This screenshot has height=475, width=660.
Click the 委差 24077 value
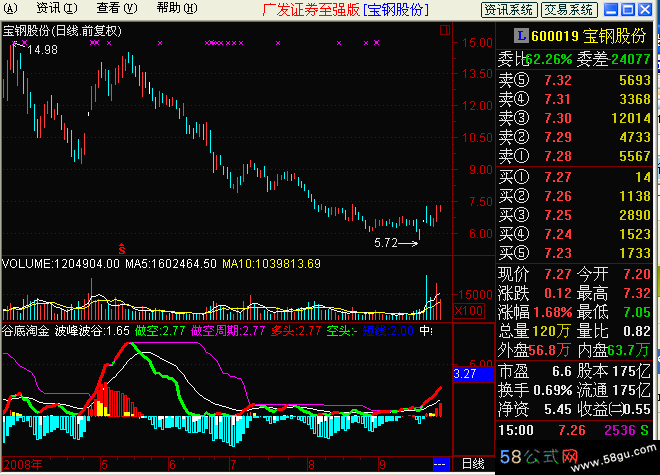630,59
